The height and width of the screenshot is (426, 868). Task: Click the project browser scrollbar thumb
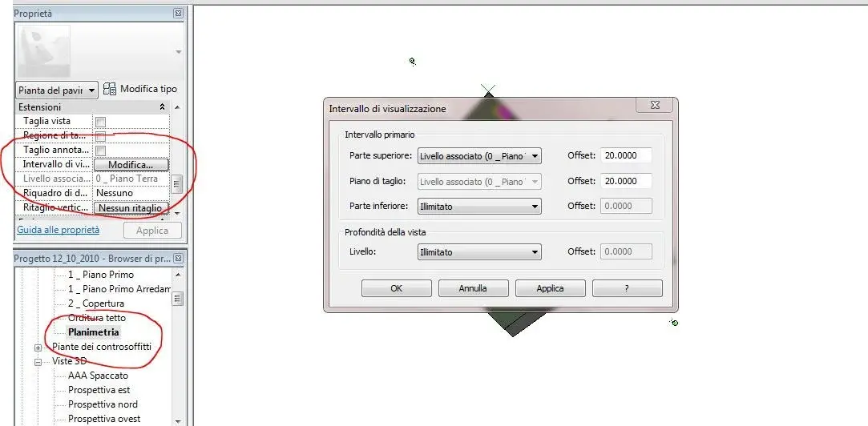(177, 299)
